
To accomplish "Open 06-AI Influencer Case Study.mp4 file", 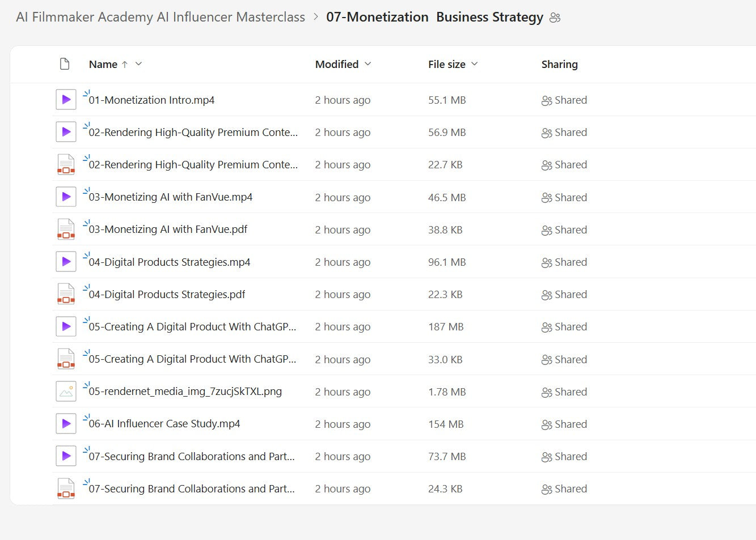I will coord(164,424).
